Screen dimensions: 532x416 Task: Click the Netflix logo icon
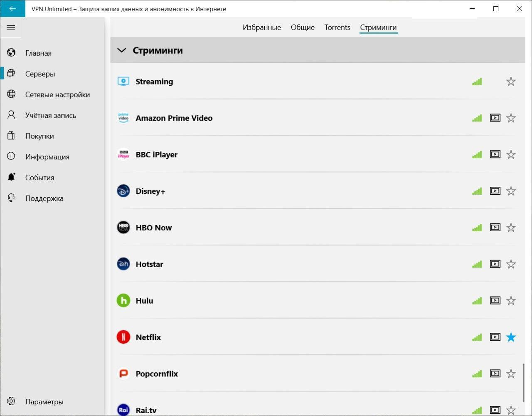[x=123, y=337]
